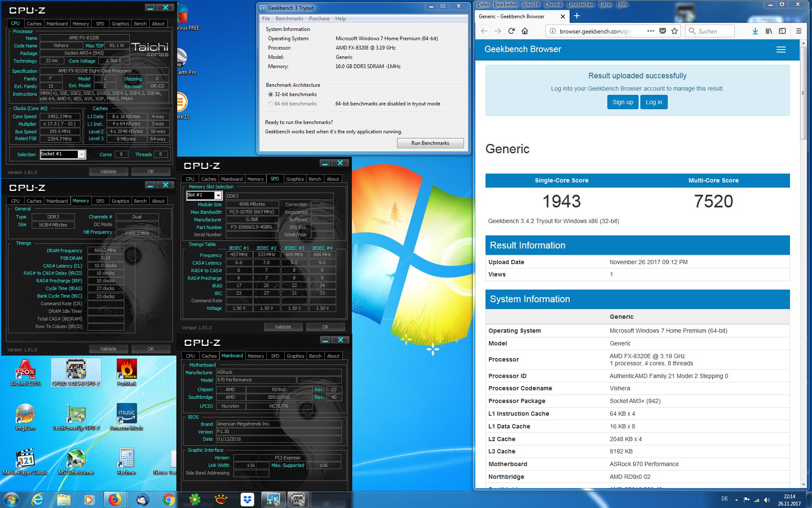Open a new Firefox tab with plus
The width and height of the screenshot is (812, 508).
coord(576,16)
